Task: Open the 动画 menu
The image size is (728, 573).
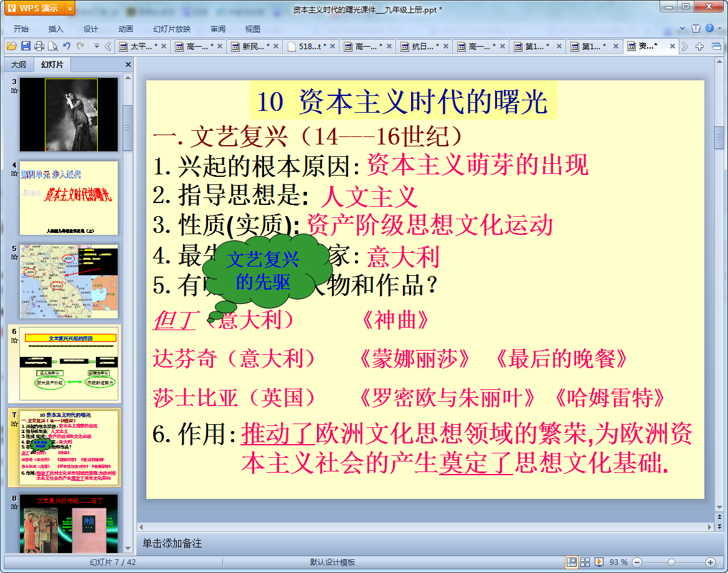Action: pos(125,29)
